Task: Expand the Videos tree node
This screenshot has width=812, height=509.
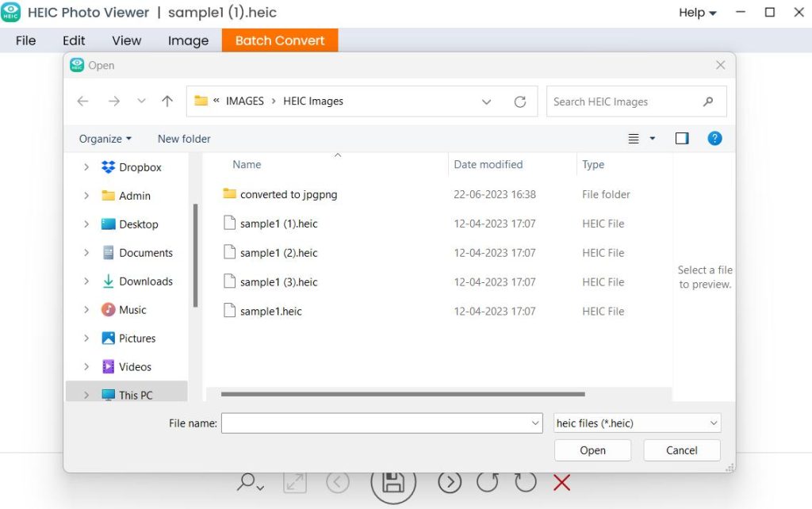Action: [x=86, y=366]
